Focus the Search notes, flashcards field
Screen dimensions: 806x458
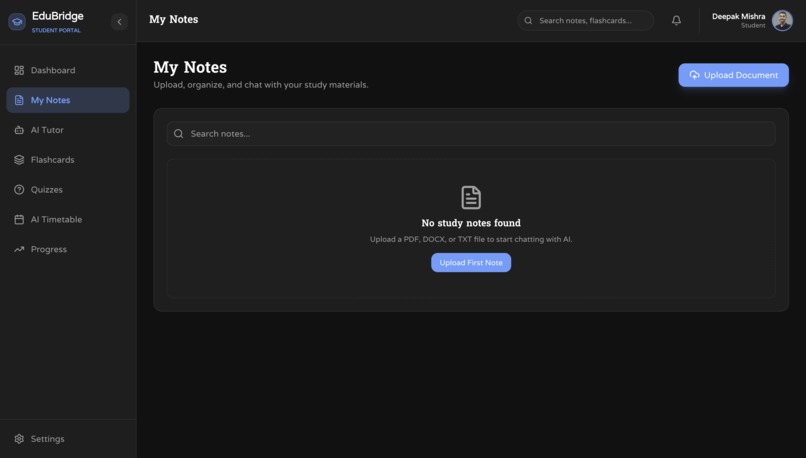[x=585, y=21]
